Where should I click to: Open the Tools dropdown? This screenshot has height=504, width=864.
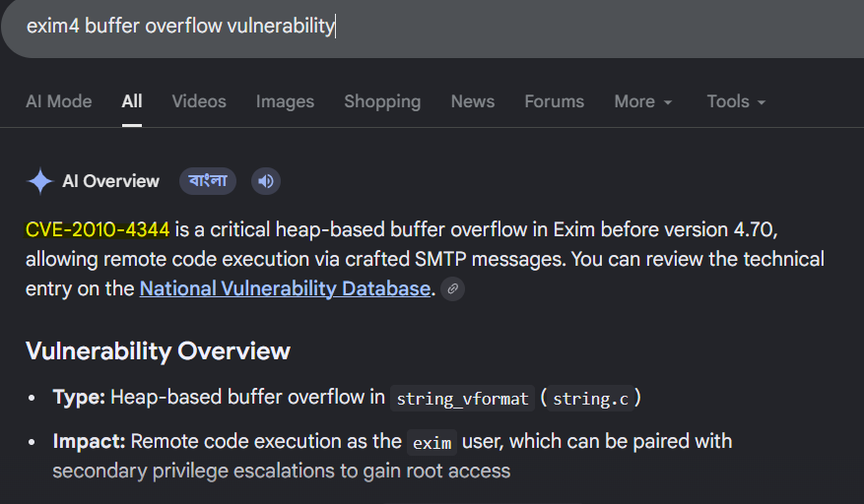point(736,102)
